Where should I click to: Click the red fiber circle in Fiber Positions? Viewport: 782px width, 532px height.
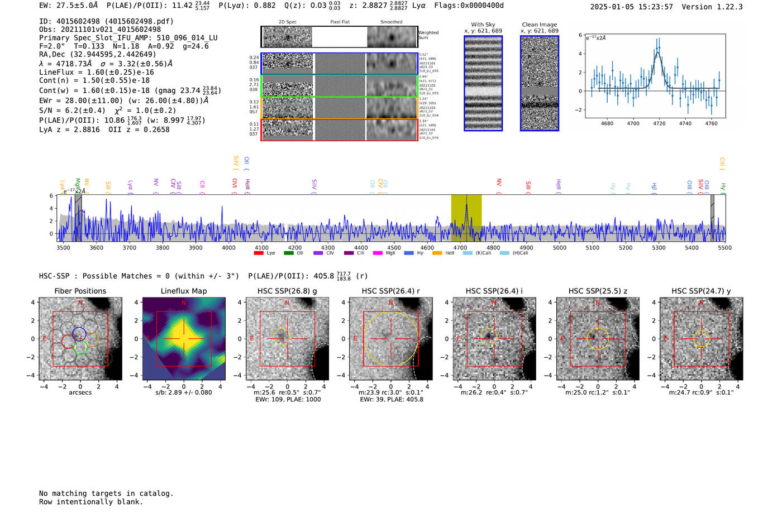tap(69, 341)
